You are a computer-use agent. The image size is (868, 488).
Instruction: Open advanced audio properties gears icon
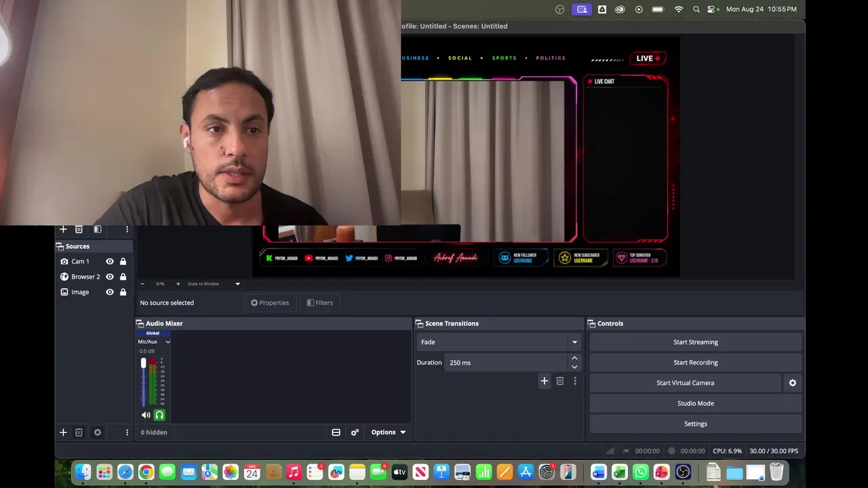pos(355,432)
